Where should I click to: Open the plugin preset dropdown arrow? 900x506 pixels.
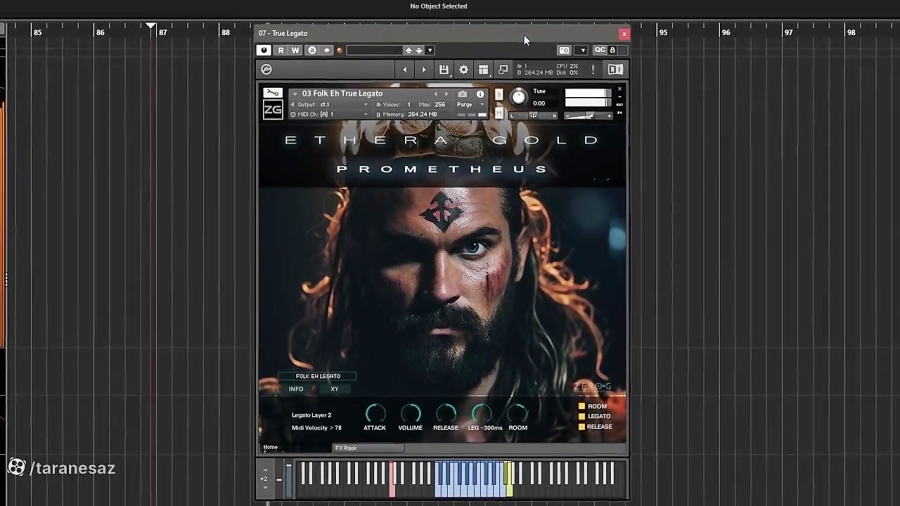click(x=430, y=50)
